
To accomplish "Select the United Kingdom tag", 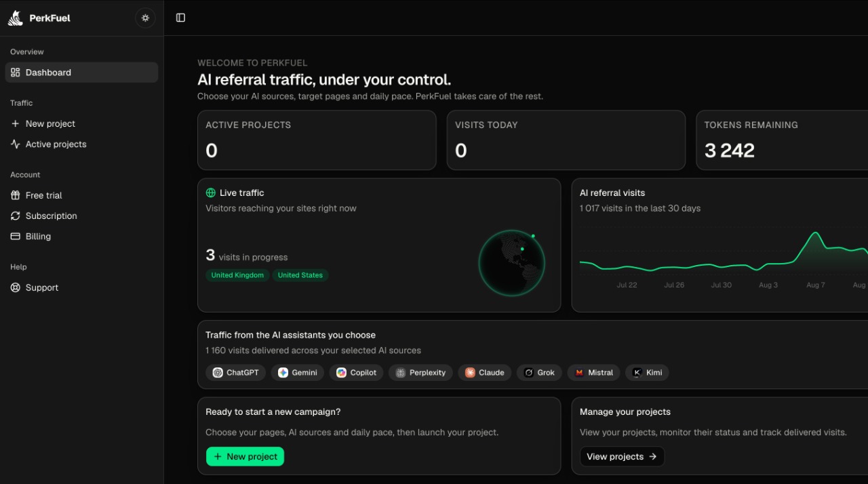I will pyautogui.click(x=237, y=275).
